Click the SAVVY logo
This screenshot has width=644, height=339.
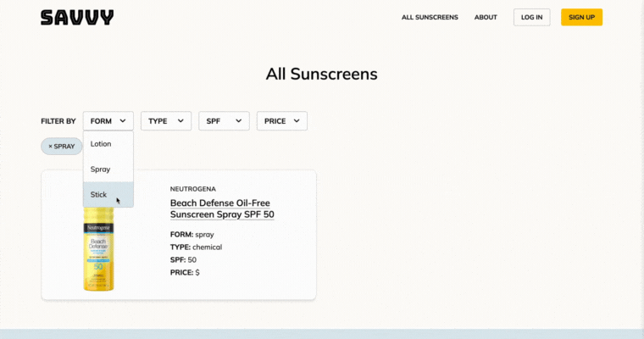pyautogui.click(x=77, y=18)
